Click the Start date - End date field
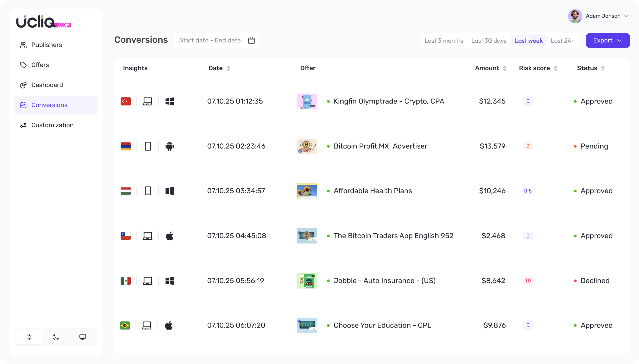639x364 pixels. point(210,40)
